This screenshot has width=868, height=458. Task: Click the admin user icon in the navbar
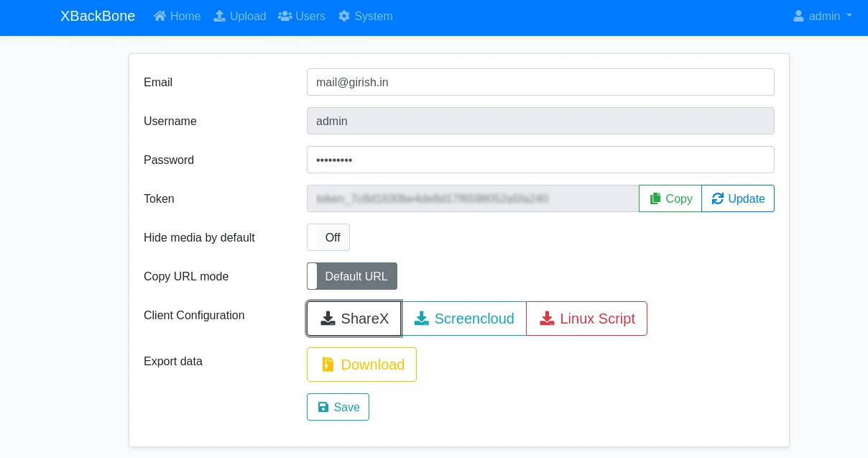point(800,16)
